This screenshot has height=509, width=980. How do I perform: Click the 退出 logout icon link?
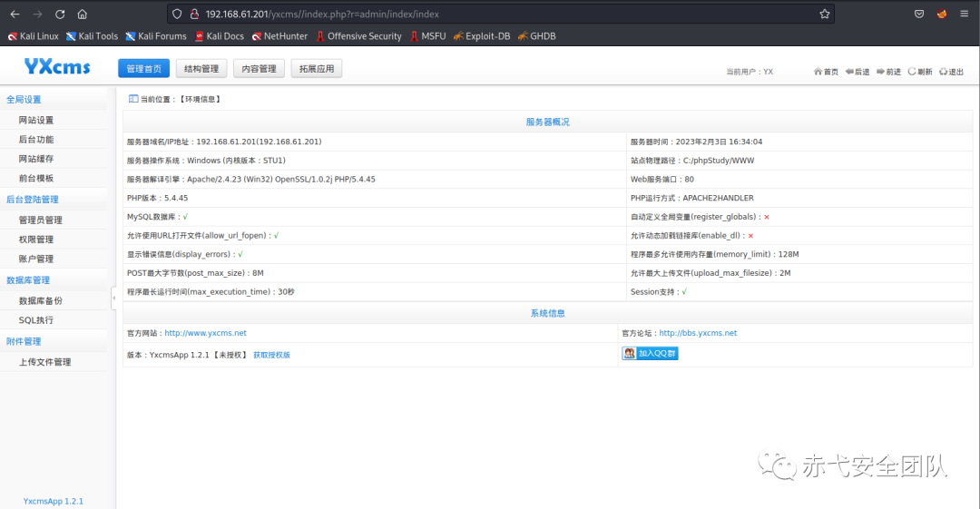(951, 72)
